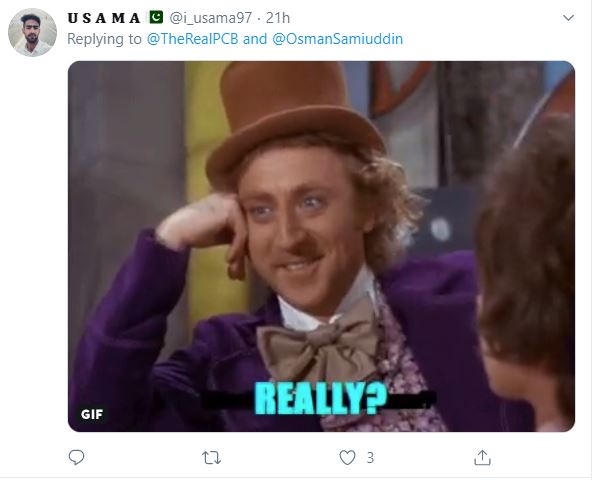This screenshot has width=594, height=480.
Task: Open the @OsmanSamiuddin mention
Action: tap(338, 39)
